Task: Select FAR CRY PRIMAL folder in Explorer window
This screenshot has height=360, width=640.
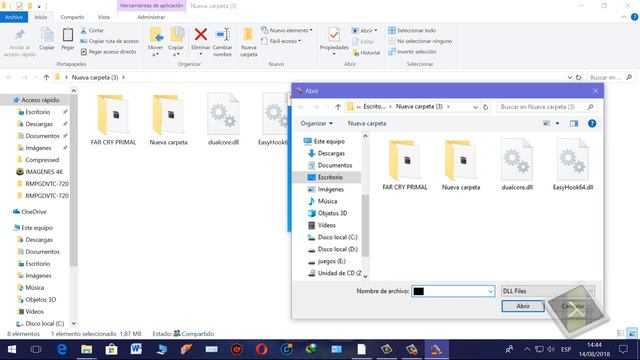Action: click(113, 120)
